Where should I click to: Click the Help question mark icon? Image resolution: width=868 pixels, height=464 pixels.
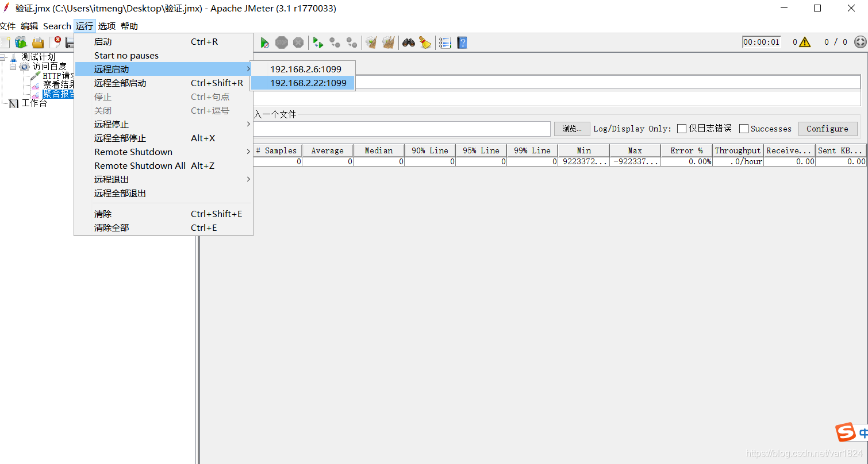click(462, 42)
